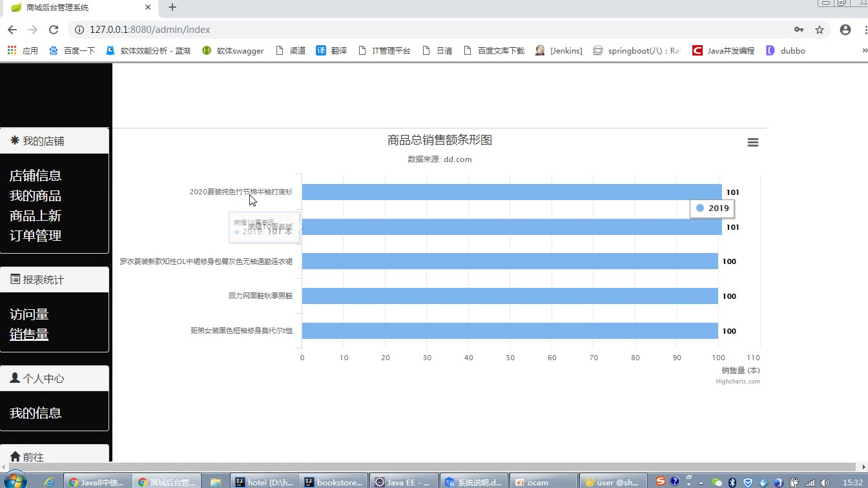Go to 店铺信息 page
Viewport: 868px width, 488px height.
[36, 176]
